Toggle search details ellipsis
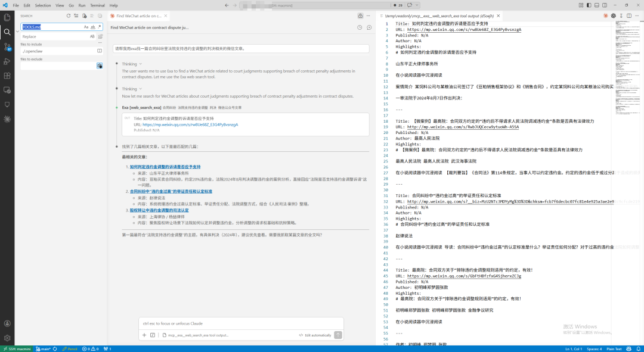 [100, 43]
